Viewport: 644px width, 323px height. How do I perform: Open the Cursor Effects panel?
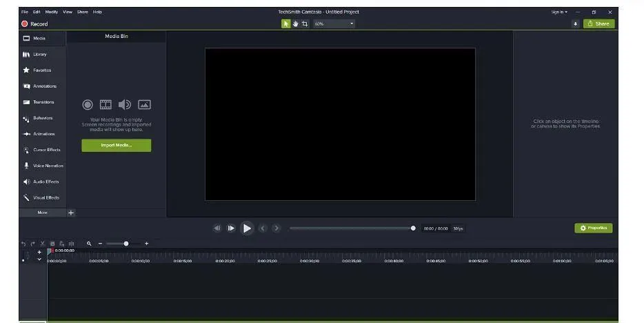42,150
